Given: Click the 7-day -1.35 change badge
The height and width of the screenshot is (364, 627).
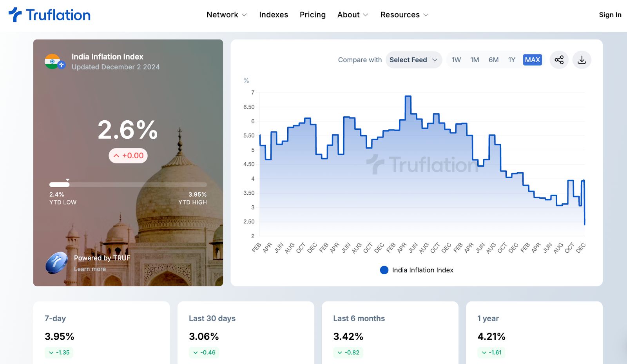Looking at the screenshot, I should click(59, 352).
